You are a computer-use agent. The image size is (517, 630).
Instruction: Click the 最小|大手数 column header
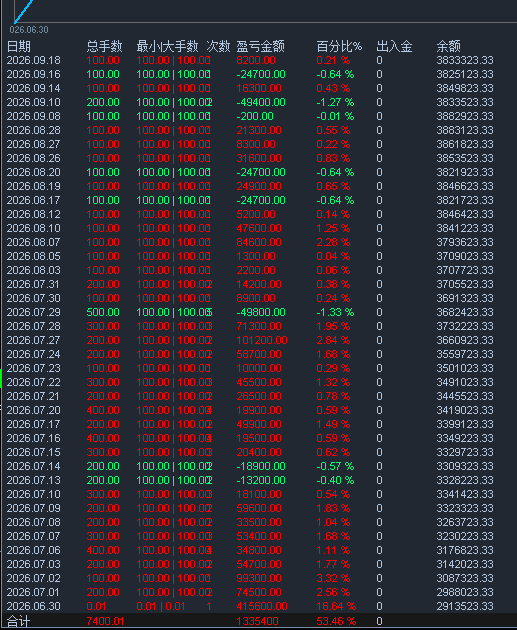click(167, 47)
